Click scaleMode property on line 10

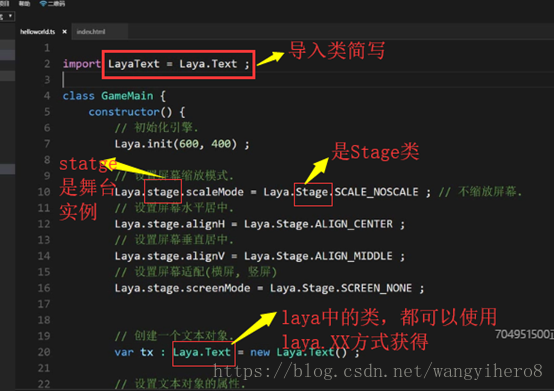214,192
